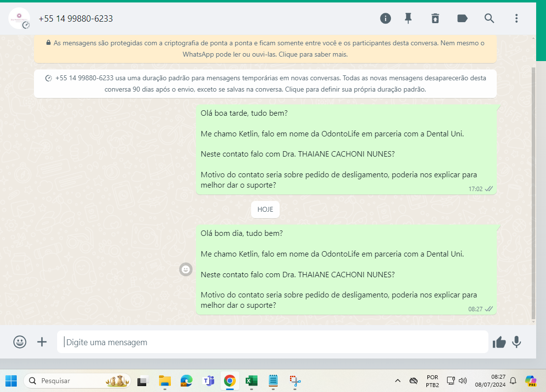
Task: Open the Copilot preview icon in taskbar
Action: pyautogui.click(x=531, y=381)
